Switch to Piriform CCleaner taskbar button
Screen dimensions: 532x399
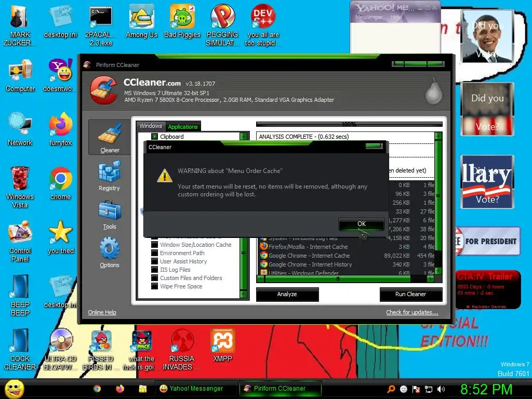click(280, 389)
